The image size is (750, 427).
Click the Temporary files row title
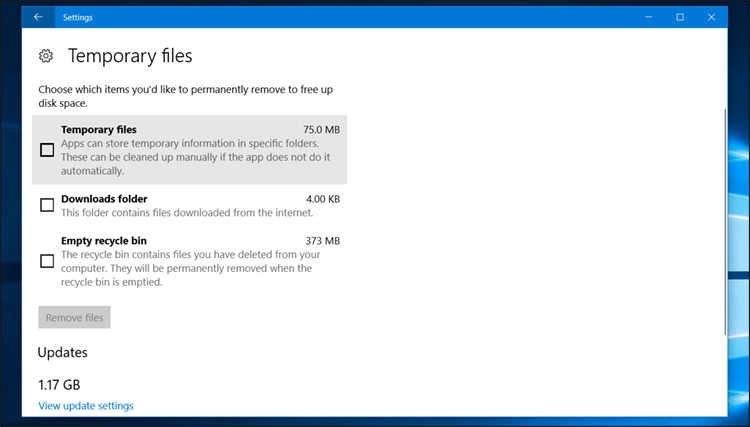(x=99, y=130)
